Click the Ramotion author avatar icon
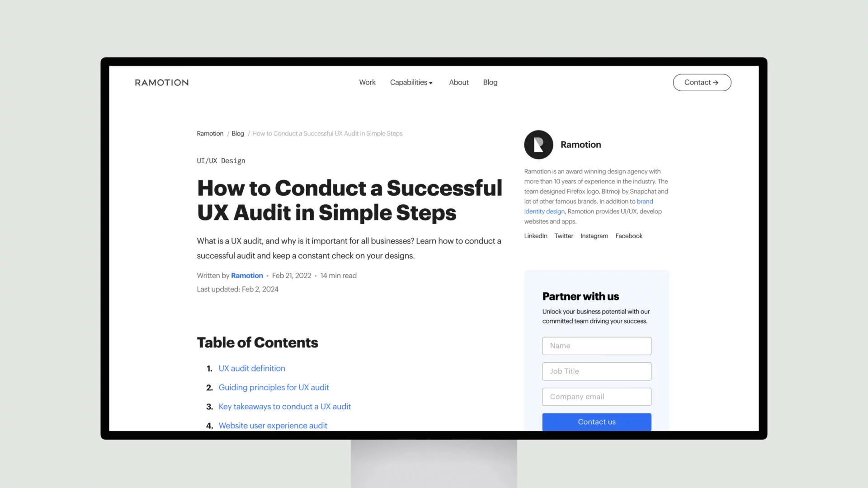This screenshot has width=868, height=488. 538,144
